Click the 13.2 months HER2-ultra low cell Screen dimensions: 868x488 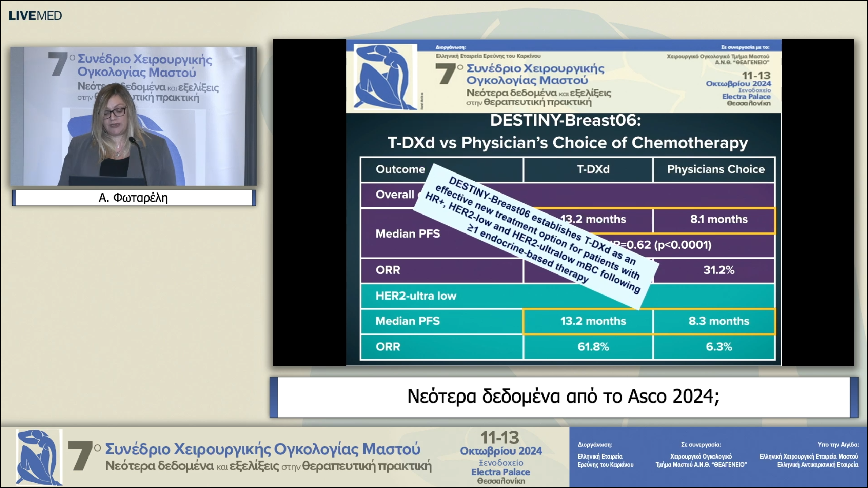coord(593,321)
